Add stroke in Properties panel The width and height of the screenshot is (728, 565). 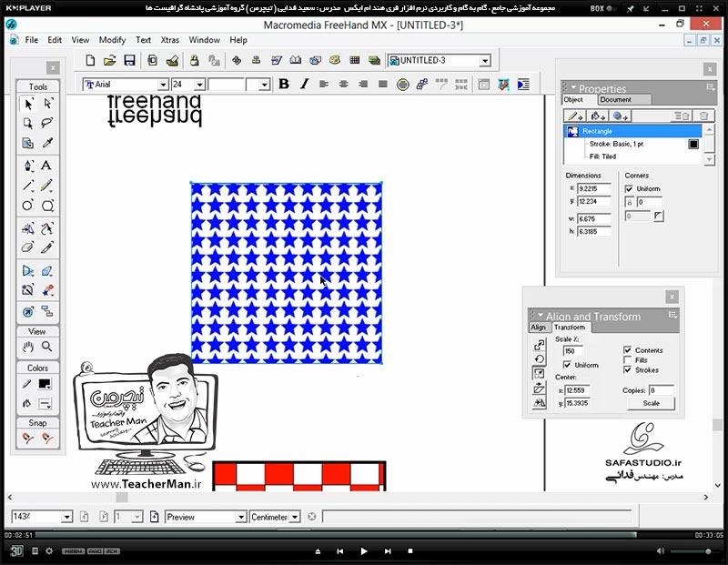point(575,116)
